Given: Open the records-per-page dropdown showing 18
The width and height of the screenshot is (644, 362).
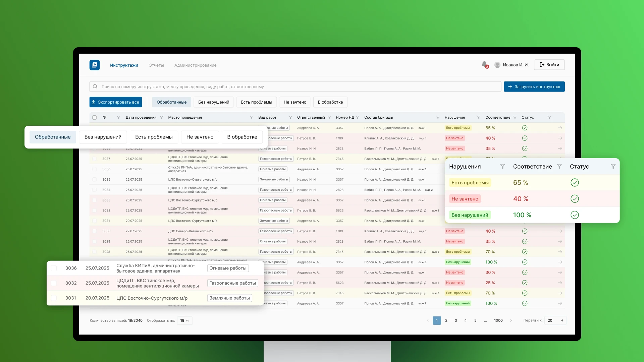Looking at the screenshot, I should (x=184, y=320).
